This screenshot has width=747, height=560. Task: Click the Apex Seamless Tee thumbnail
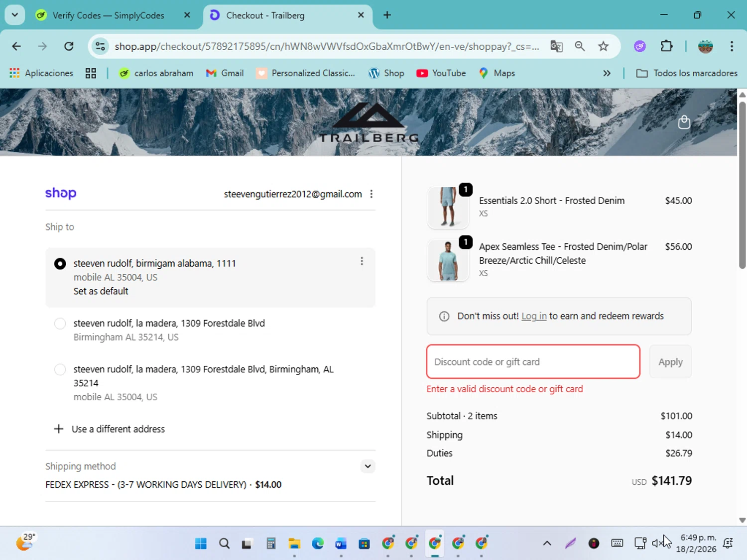(448, 260)
